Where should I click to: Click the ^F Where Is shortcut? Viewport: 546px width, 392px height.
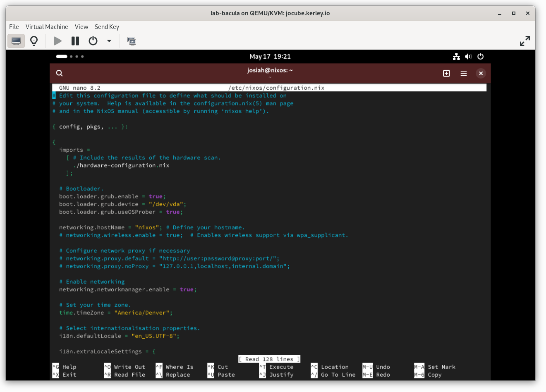pos(175,367)
